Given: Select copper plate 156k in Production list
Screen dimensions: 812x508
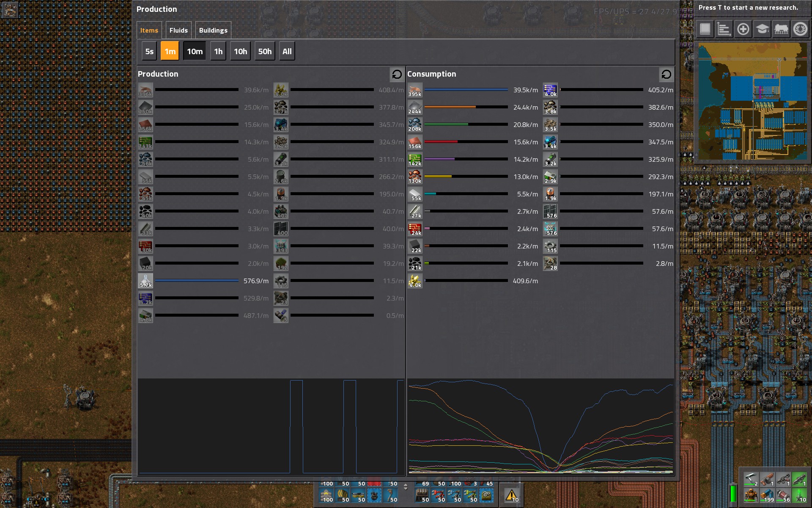Looking at the screenshot, I should click(145, 125).
